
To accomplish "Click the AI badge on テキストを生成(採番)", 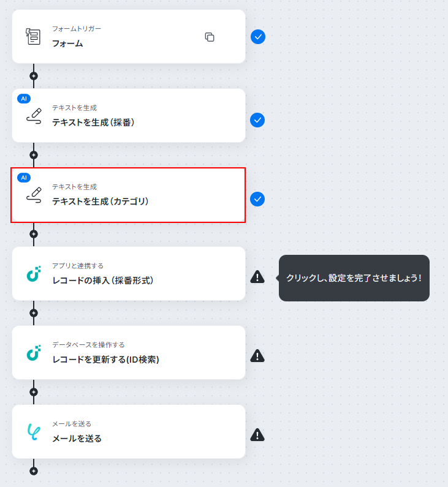I will (x=24, y=99).
